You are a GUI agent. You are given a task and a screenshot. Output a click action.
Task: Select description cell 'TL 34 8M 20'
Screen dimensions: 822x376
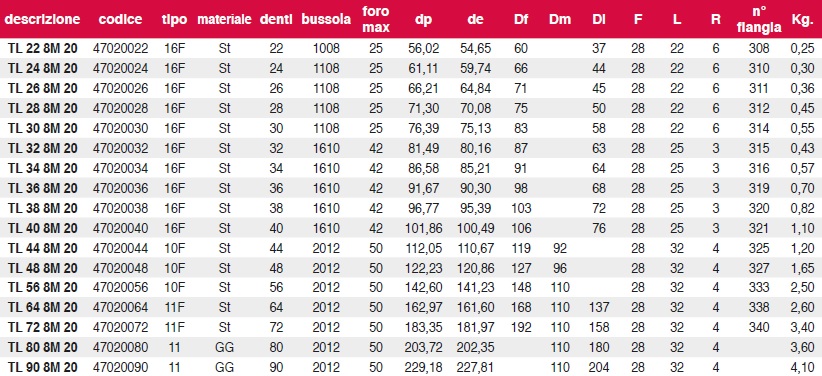click(x=42, y=168)
